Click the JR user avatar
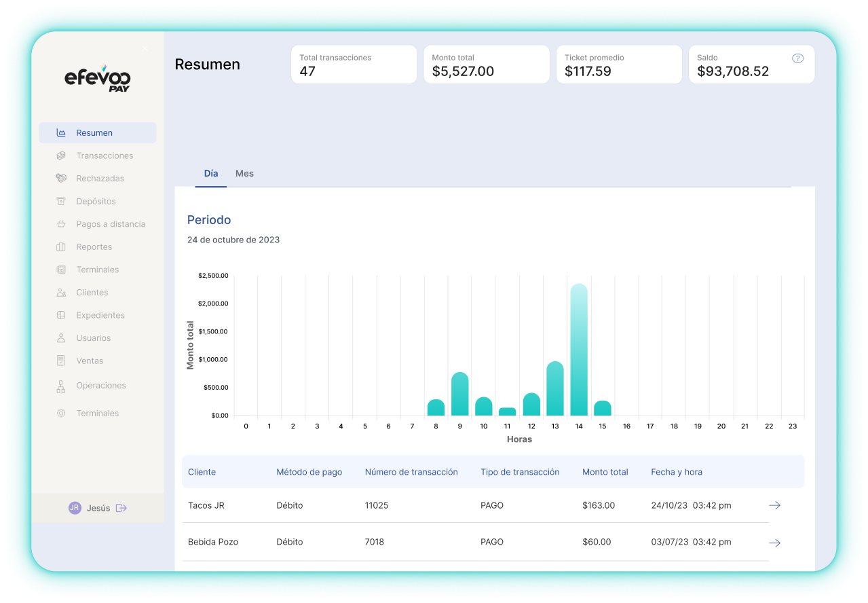The height and width of the screenshot is (603, 868). tap(75, 508)
